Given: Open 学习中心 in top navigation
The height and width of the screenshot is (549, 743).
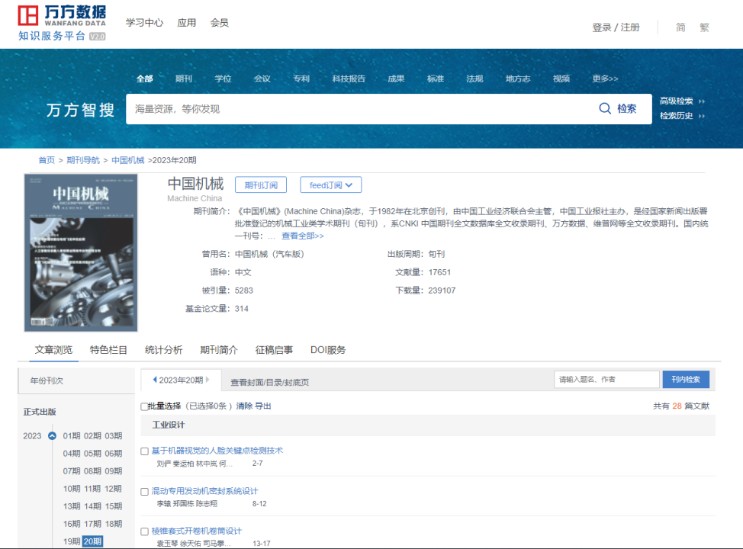Looking at the screenshot, I should 144,22.
